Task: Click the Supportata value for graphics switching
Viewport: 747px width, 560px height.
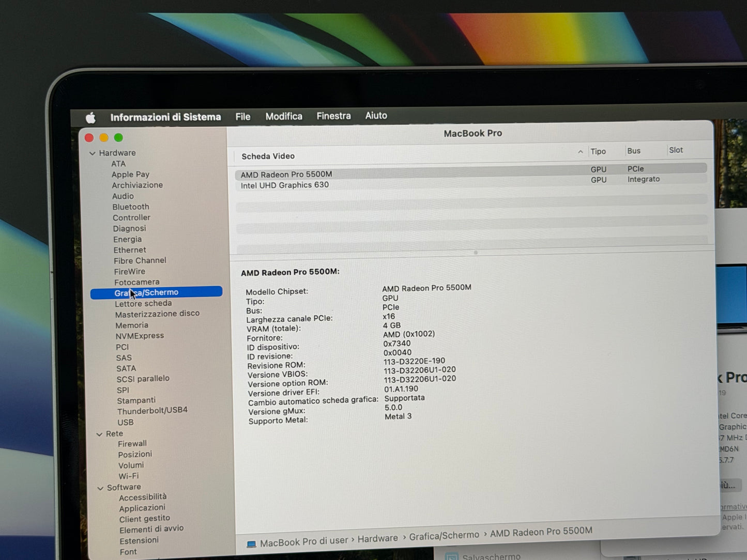Action: (x=404, y=398)
